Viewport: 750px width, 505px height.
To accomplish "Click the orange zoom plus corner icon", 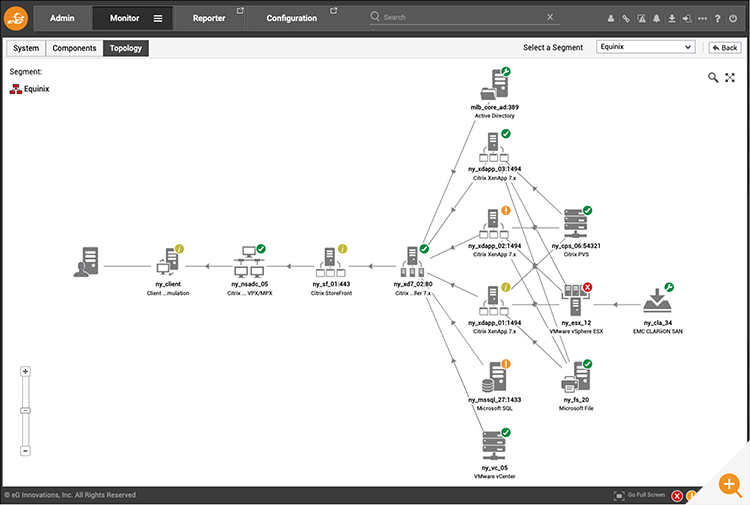I will point(729,484).
